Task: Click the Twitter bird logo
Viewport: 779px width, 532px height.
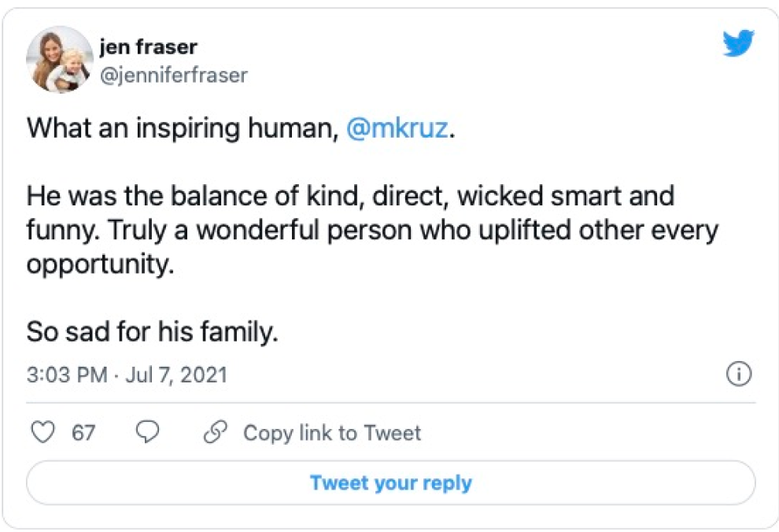Action: (x=738, y=45)
